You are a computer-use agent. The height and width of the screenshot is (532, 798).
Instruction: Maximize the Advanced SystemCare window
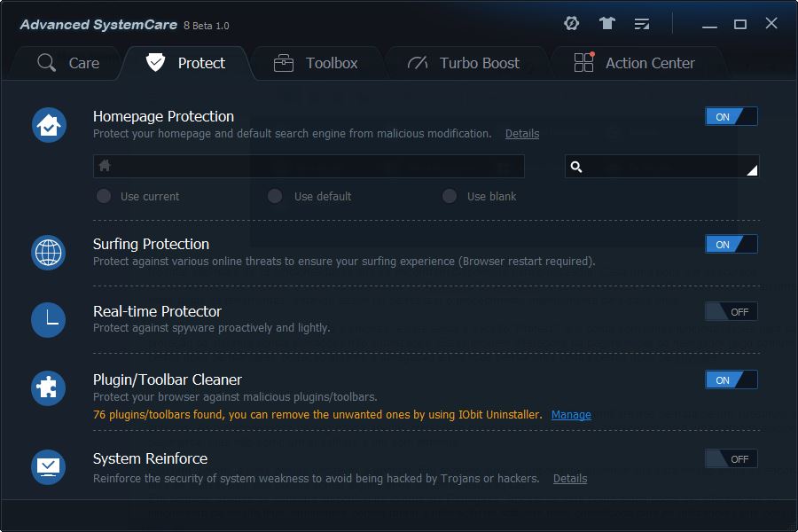tap(740, 24)
